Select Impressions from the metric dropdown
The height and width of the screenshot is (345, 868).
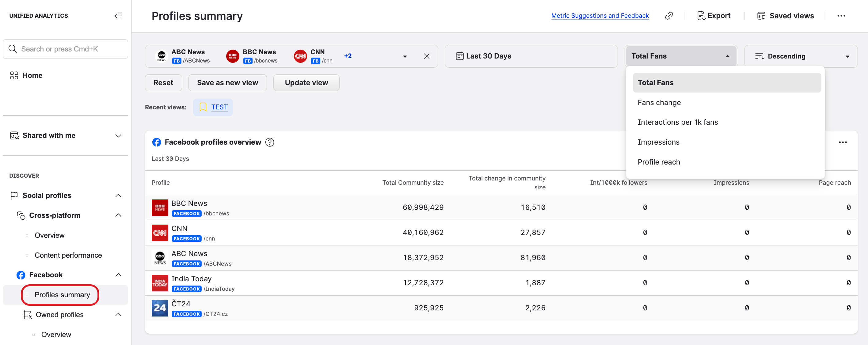658,142
